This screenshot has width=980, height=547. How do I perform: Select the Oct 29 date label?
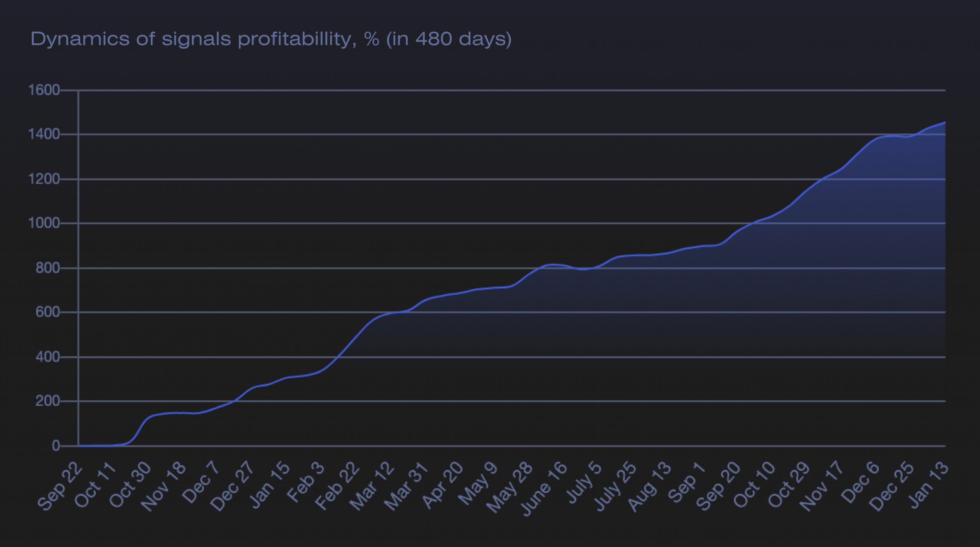click(789, 485)
